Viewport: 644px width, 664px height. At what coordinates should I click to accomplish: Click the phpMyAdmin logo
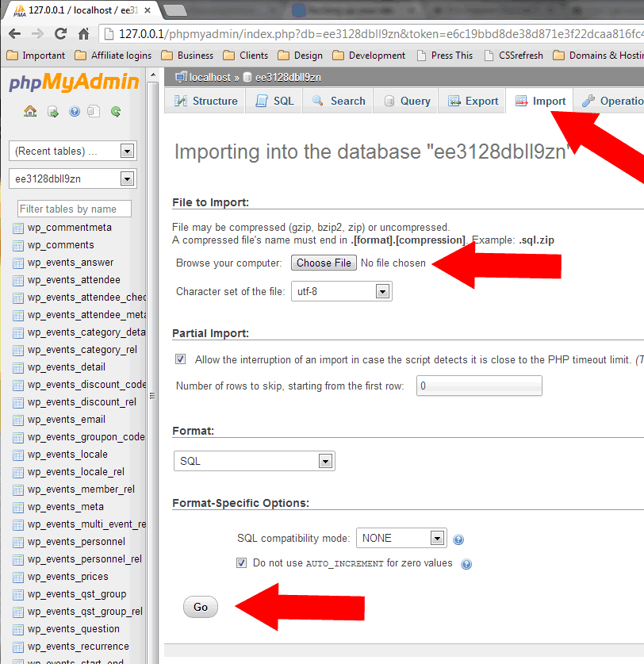(x=74, y=83)
